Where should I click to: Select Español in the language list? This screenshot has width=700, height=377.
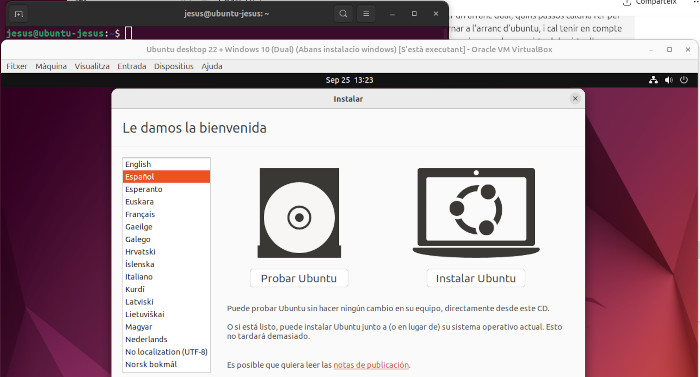[x=166, y=177]
